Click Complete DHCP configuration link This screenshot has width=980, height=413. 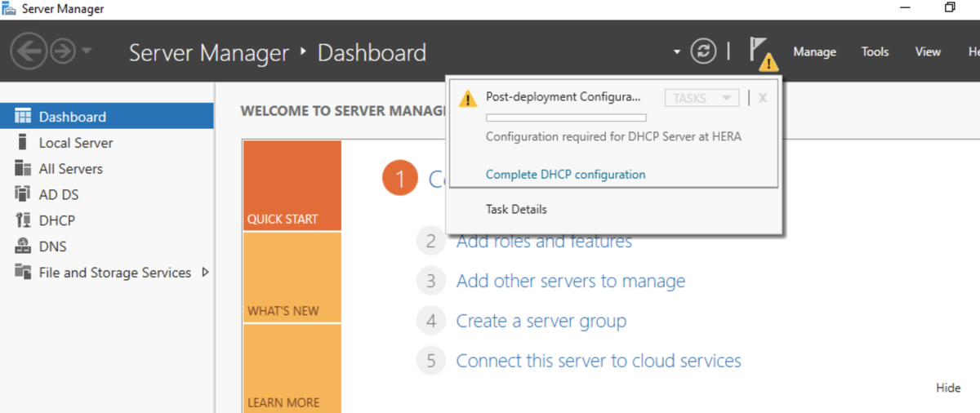tap(565, 174)
